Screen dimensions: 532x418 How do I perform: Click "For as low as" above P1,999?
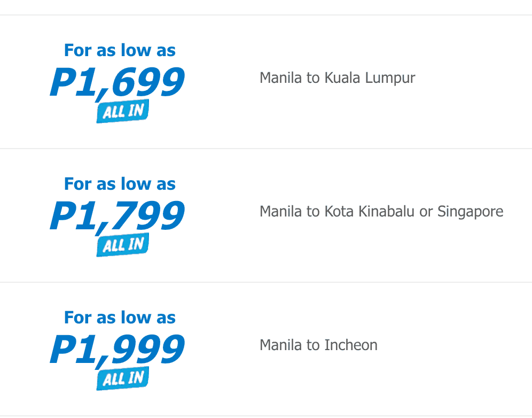click(x=120, y=318)
